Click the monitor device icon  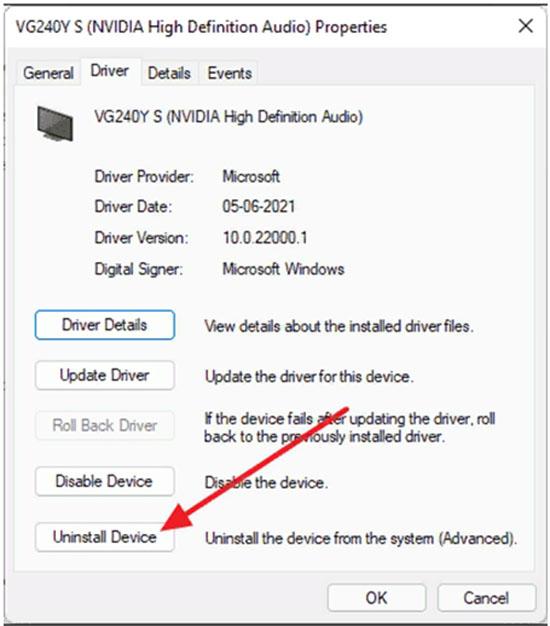click(55, 123)
